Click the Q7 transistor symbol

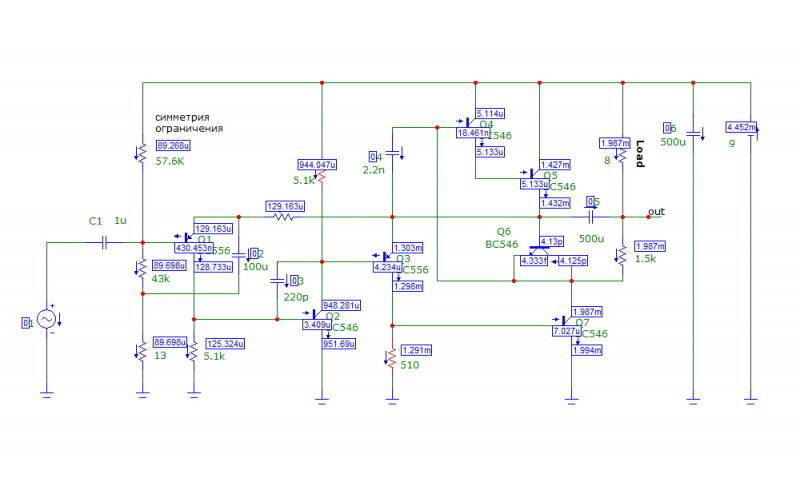567,321
